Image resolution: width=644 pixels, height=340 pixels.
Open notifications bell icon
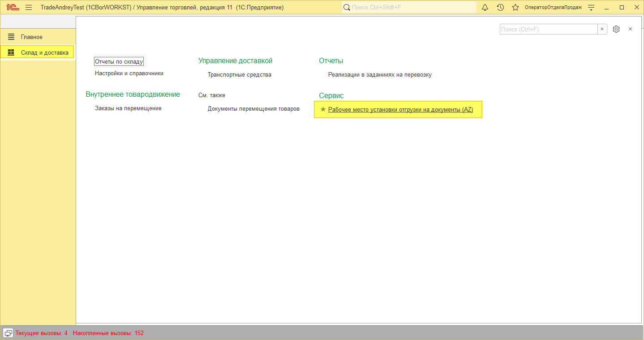(x=485, y=7)
